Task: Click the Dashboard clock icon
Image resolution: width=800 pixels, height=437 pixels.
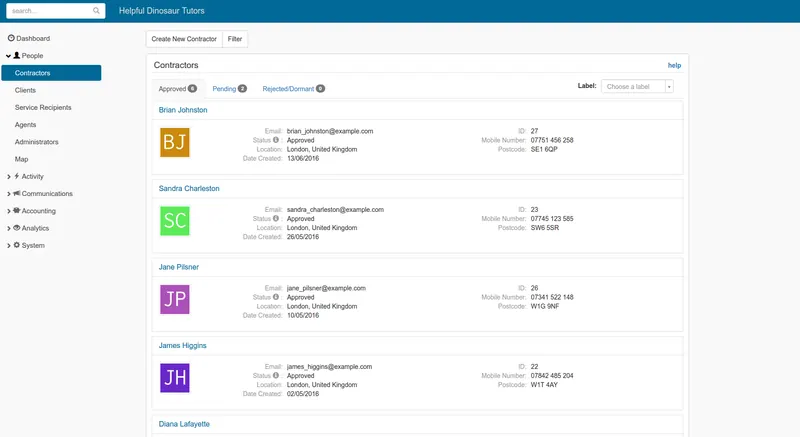Action: tap(11, 38)
